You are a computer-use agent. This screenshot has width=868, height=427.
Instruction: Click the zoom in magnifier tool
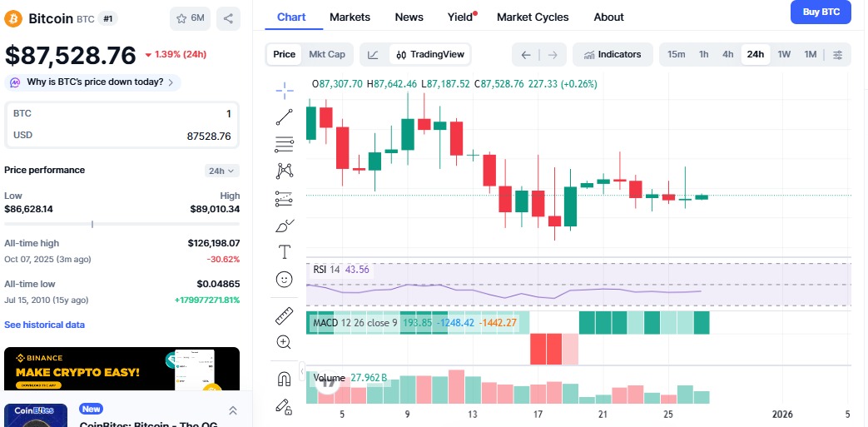285,342
